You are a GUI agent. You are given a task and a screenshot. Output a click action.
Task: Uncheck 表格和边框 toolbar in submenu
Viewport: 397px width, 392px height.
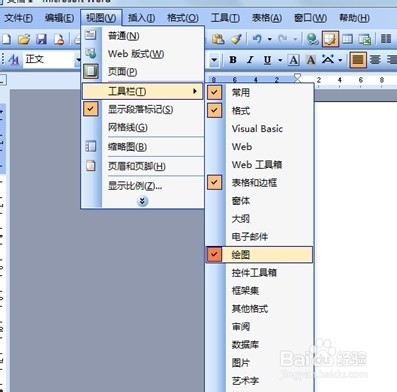point(260,182)
